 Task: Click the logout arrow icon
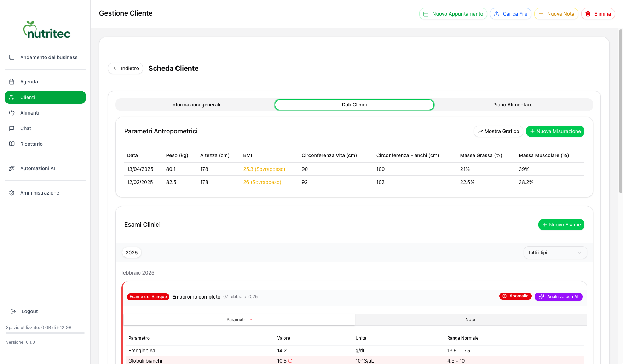tap(13, 311)
